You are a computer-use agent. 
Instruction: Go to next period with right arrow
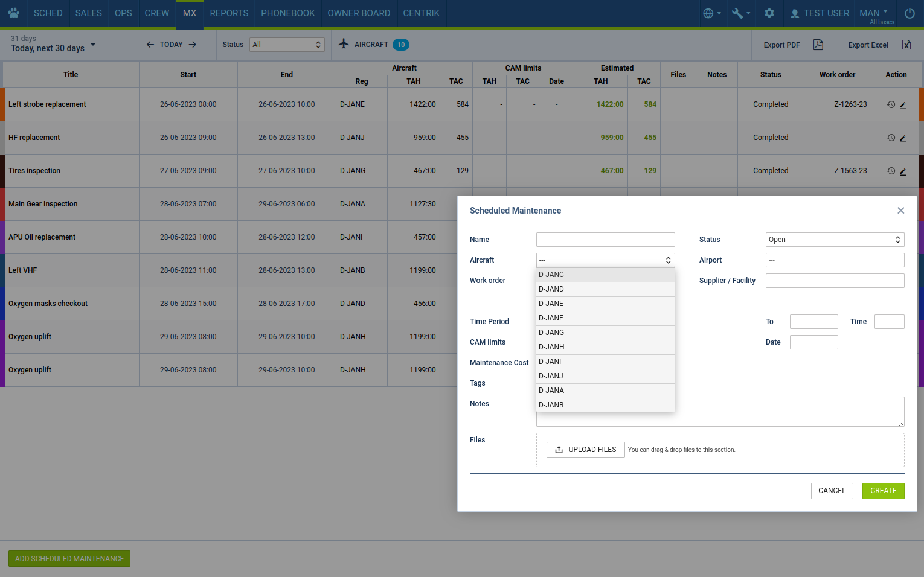[x=193, y=45]
